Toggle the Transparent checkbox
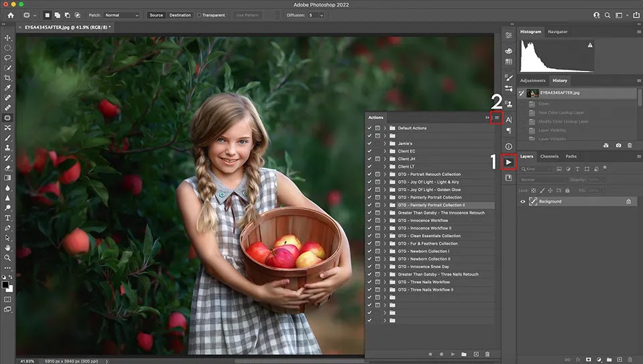The image size is (643, 364). [x=199, y=15]
